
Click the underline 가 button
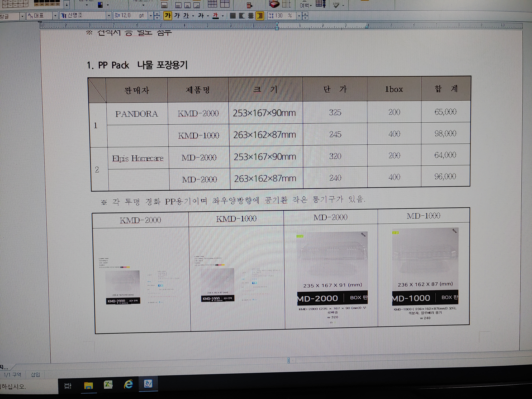point(186,16)
